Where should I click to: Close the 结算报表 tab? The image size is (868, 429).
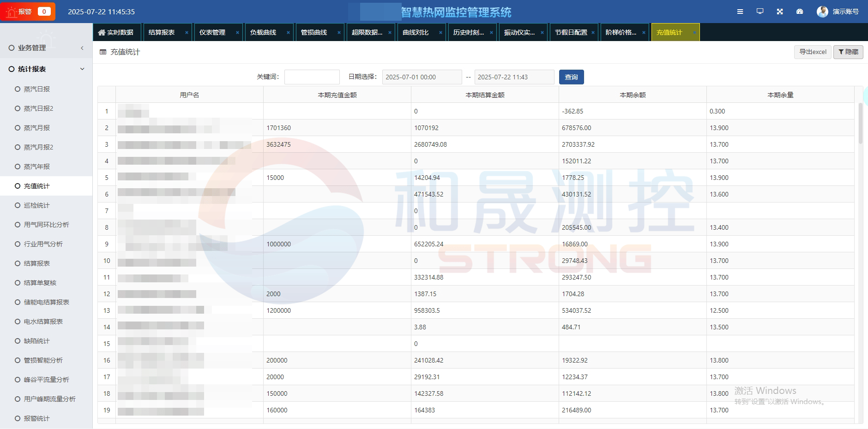click(x=187, y=33)
